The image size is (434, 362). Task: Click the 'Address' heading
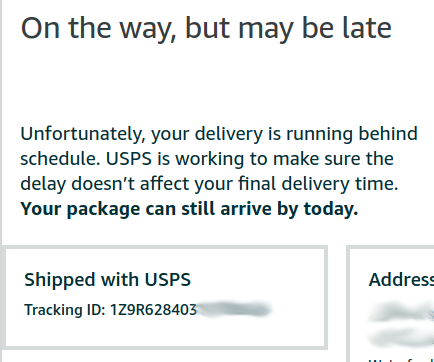401,280
